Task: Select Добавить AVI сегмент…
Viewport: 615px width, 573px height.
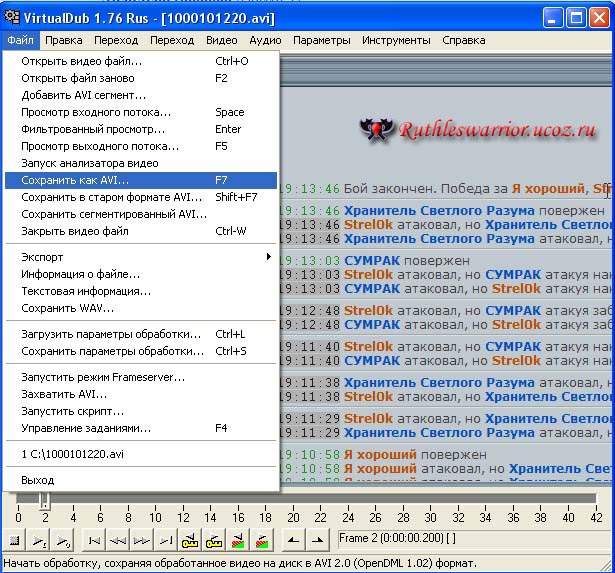Action: (141, 95)
